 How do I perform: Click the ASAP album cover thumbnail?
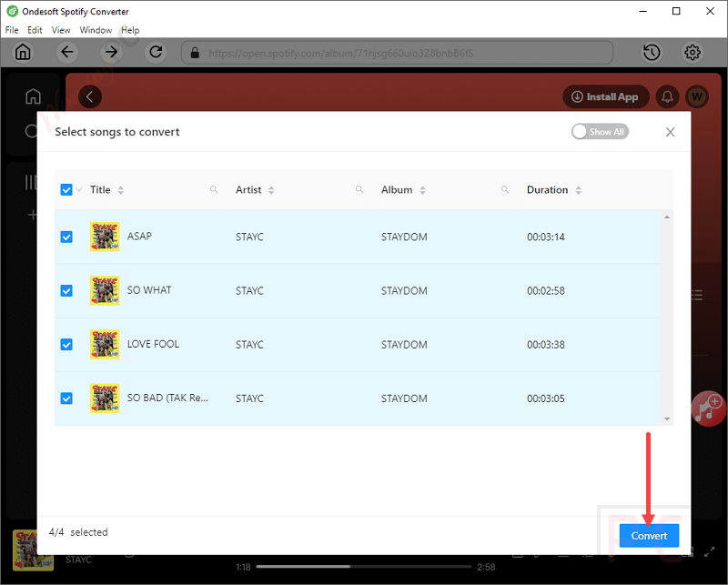[105, 237]
